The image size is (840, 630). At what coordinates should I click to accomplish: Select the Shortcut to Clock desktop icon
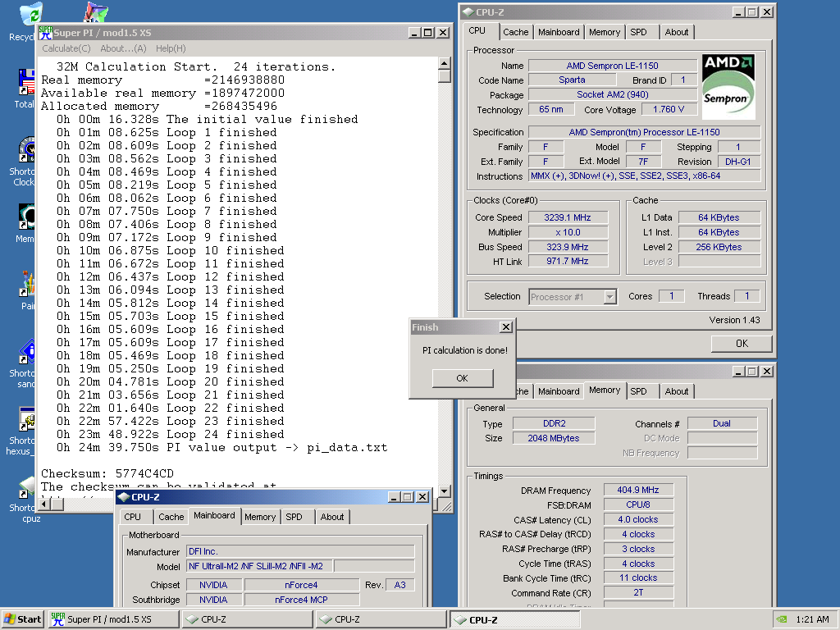tap(27, 149)
